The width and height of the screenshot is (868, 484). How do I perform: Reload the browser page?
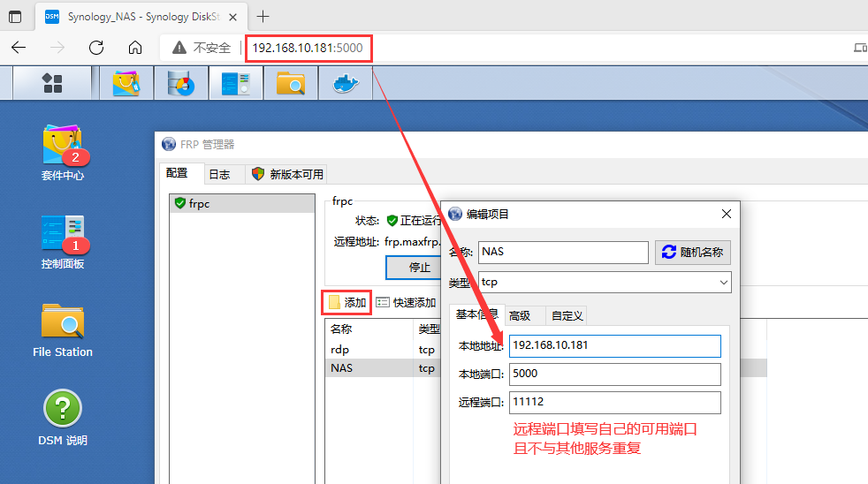click(x=96, y=48)
